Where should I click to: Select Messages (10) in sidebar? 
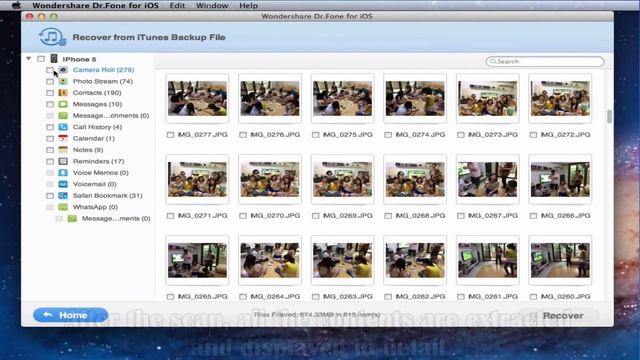click(97, 104)
